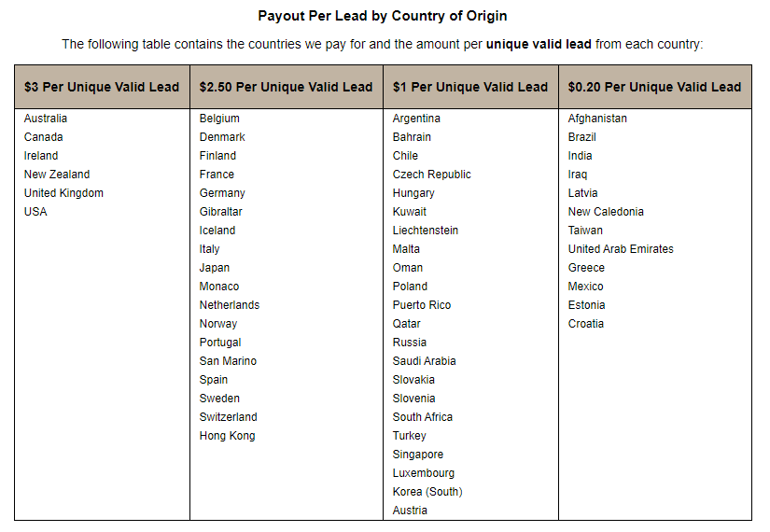Screen dimensions: 770x532
Task: Click the Payout Per Lead by Country heading
Action: 383,16
